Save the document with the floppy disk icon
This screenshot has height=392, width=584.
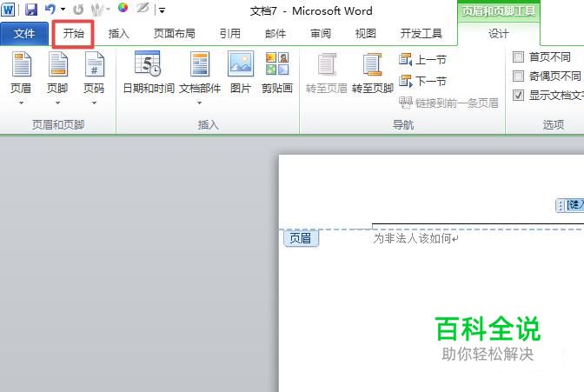tap(31, 10)
